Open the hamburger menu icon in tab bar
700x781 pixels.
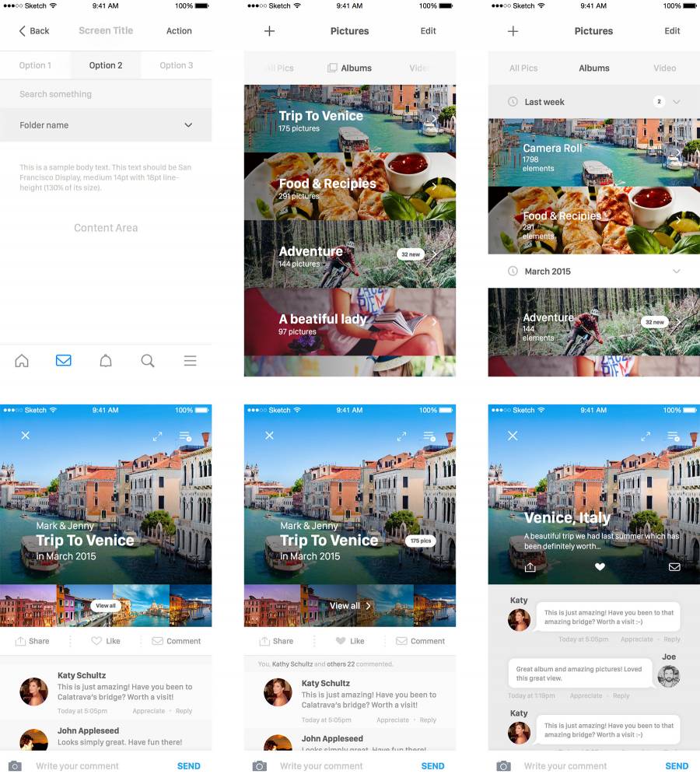coord(190,361)
